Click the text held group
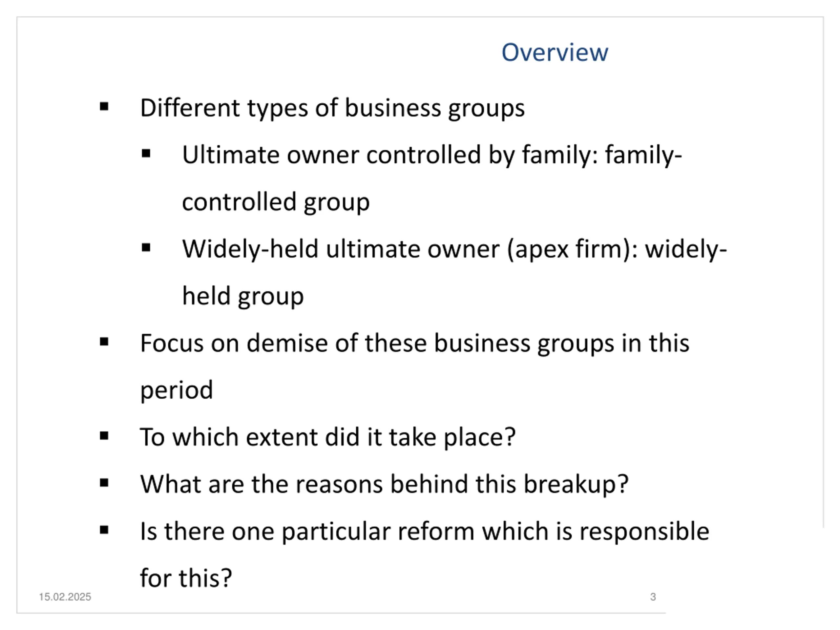The width and height of the screenshot is (840, 630). click(x=243, y=297)
